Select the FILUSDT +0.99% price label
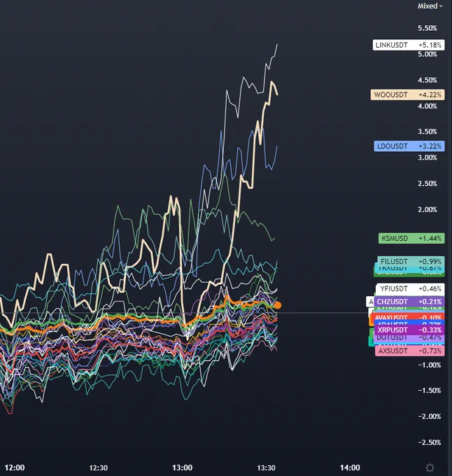Viewport: 452px width, 476px height. coord(411,260)
